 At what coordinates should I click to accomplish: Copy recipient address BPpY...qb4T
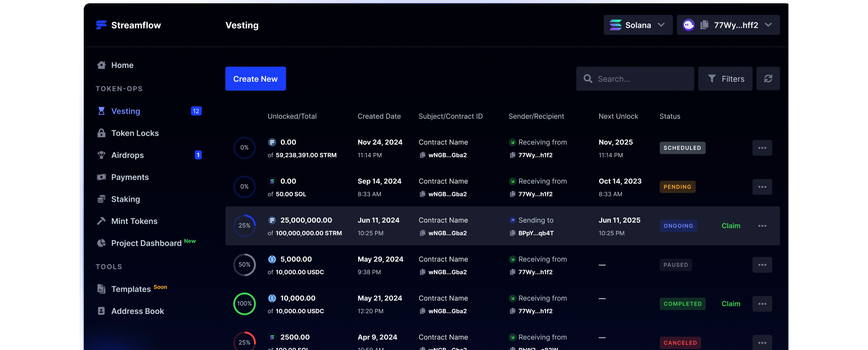[x=512, y=233]
